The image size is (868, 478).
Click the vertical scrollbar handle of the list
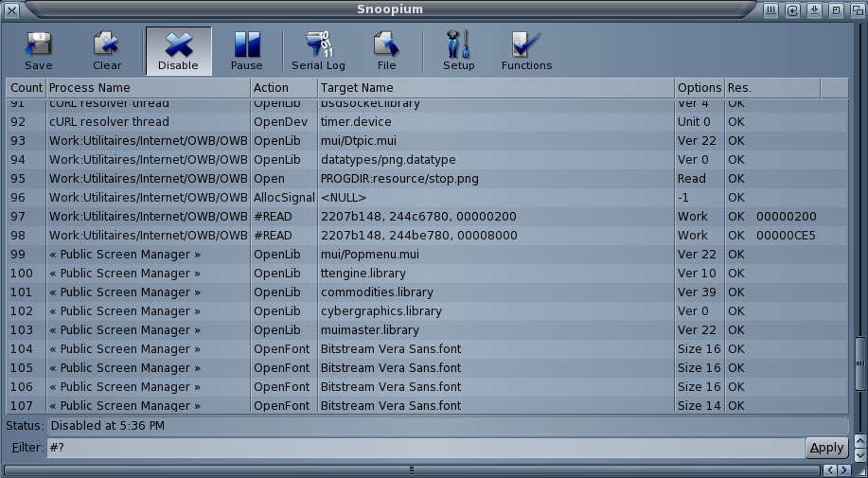coord(859,364)
